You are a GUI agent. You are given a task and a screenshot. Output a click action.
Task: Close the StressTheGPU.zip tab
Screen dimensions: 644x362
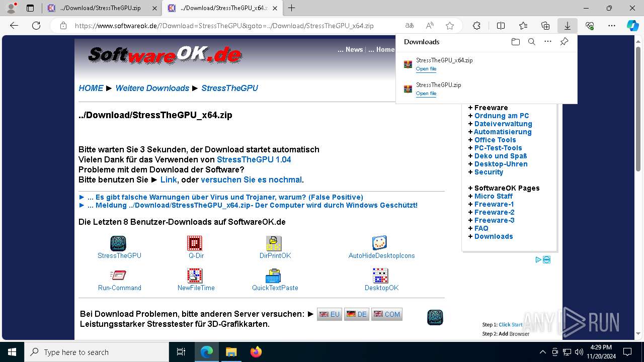coord(153,8)
